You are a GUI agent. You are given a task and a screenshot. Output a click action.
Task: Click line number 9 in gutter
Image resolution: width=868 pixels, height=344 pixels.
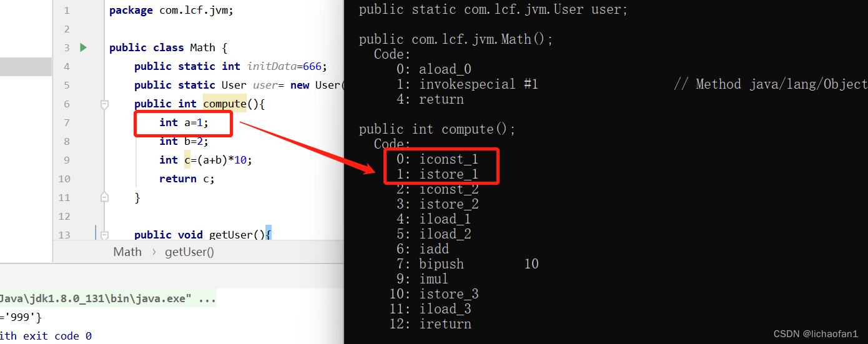[x=67, y=160]
